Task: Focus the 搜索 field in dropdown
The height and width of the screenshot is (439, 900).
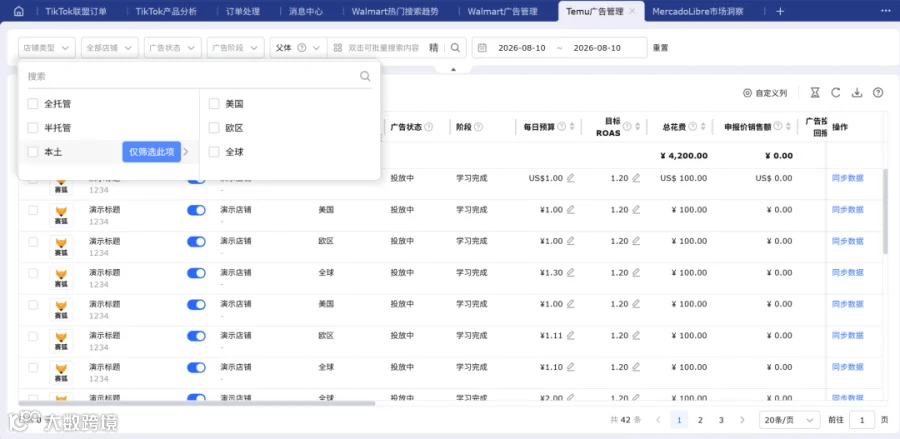Action: 192,76
